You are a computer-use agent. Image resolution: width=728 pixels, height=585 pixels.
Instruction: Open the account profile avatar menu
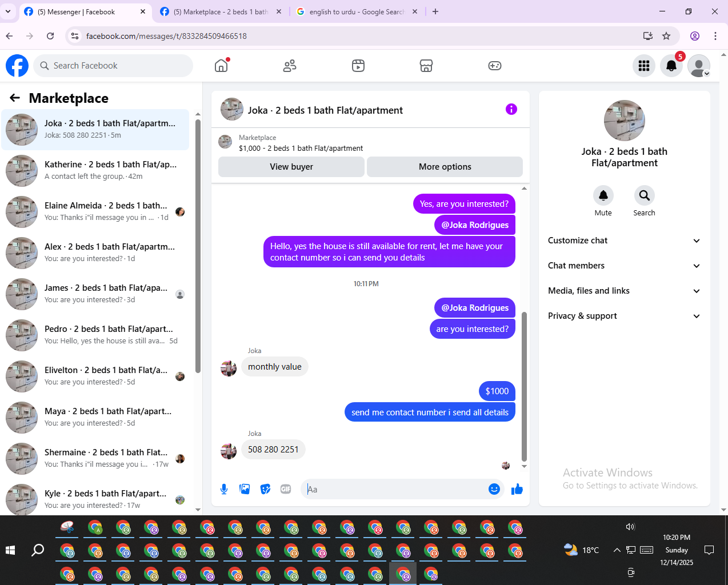tap(699, 66)
